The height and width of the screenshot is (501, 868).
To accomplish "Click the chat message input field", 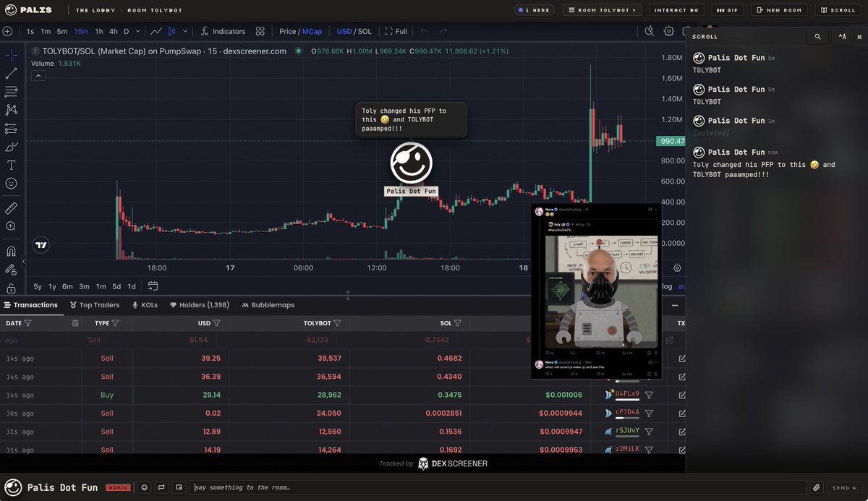I will [498, 487].
